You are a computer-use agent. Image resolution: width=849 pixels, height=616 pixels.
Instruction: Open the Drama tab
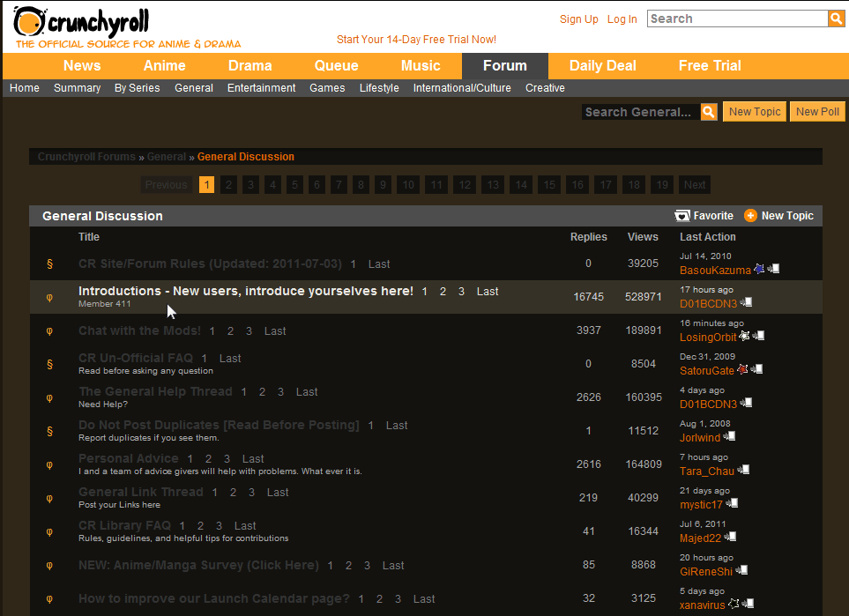point(250,65)
